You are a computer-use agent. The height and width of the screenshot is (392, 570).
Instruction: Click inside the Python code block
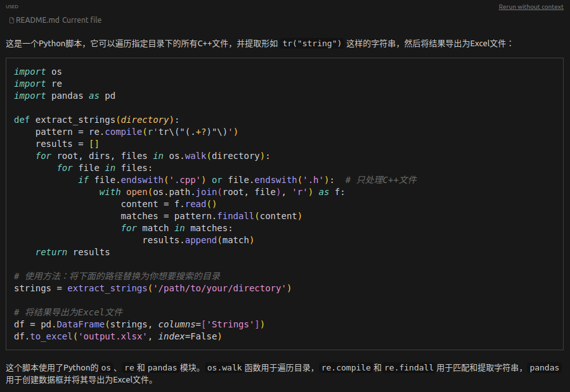(x=285, y=203)
